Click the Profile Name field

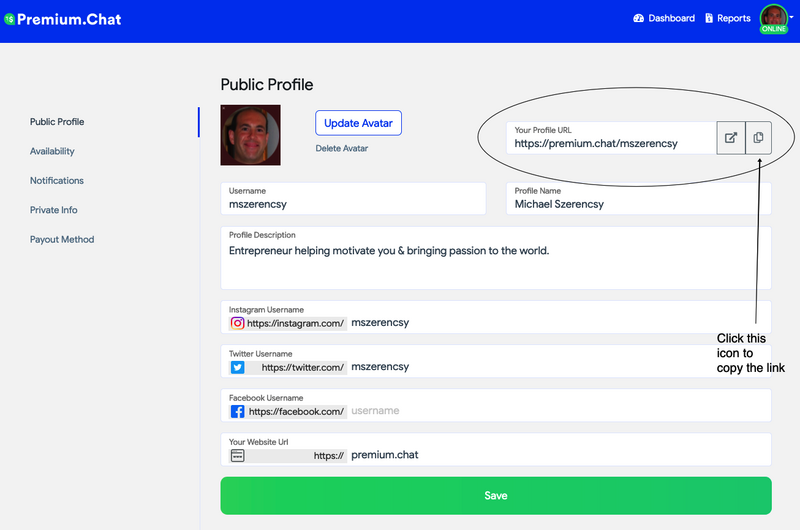pyautogui.click(x=639, y=198)
